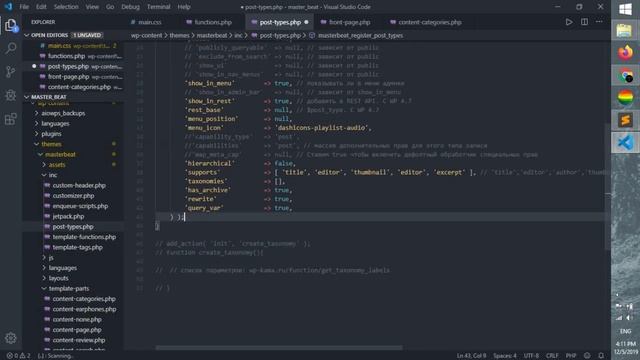Select functions.php in Open Editors list

67,56
